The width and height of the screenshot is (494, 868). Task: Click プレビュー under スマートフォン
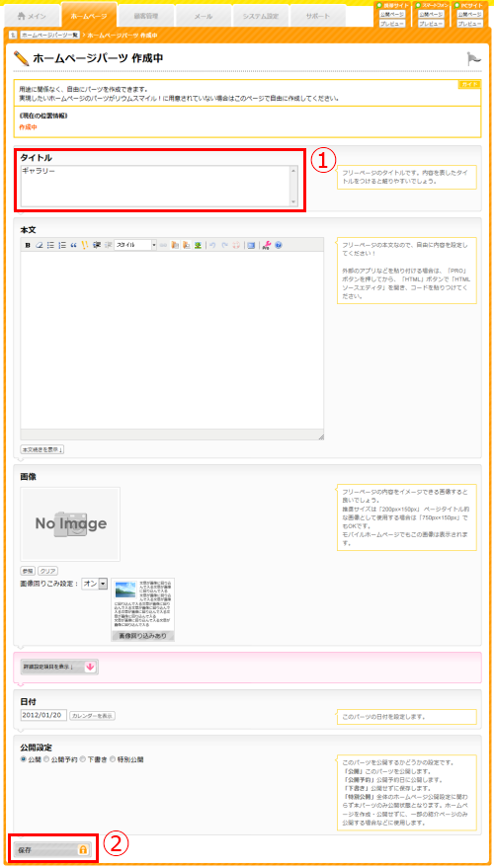(x=431, y=24)
